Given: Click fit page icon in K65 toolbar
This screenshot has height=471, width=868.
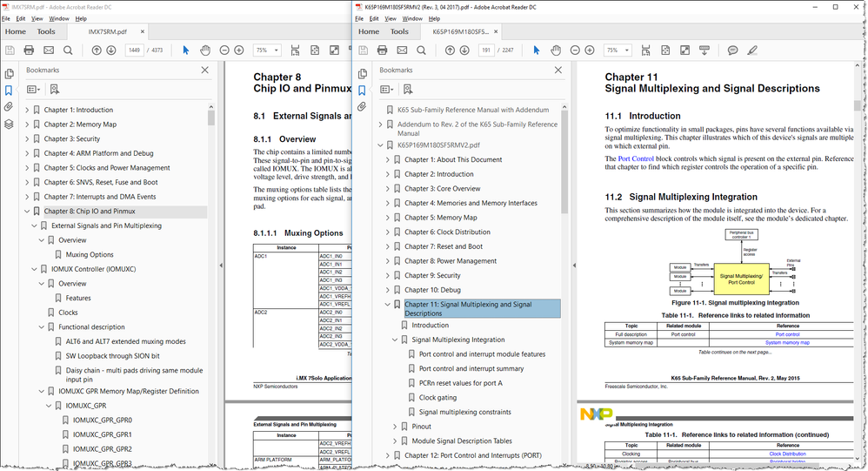Looking at the screenshot, I should 665,50.
